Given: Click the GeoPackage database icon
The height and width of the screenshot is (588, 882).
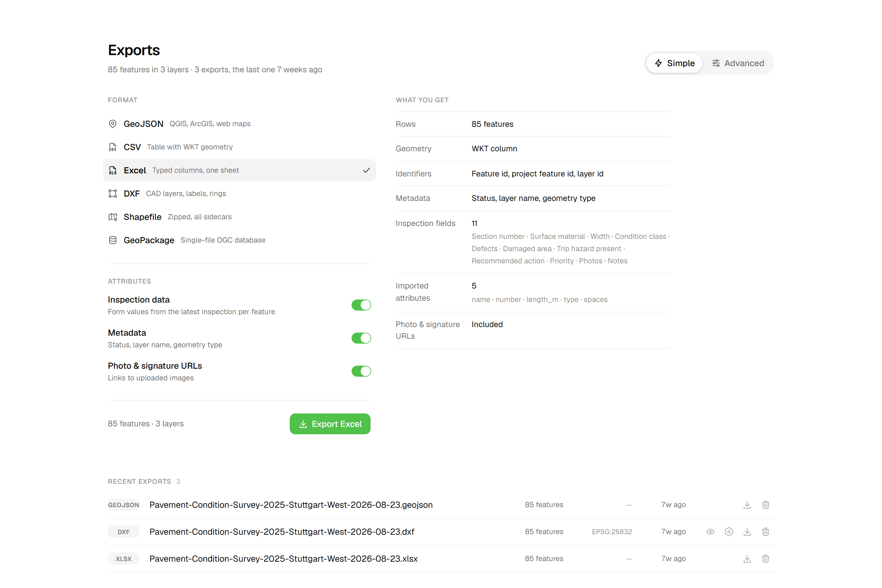Looking at the screenshot, I should pyautogui.click(x=112, y=240).
